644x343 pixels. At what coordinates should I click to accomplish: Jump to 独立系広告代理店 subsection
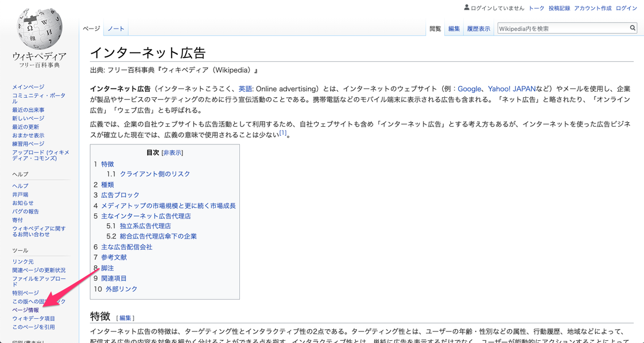coord(145,226)
